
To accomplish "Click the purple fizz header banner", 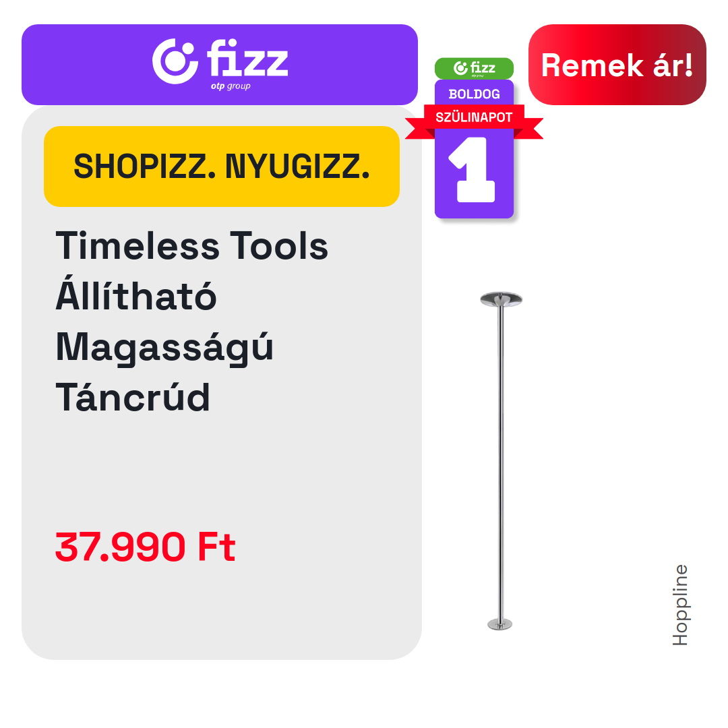I will (x=220, y=65).
